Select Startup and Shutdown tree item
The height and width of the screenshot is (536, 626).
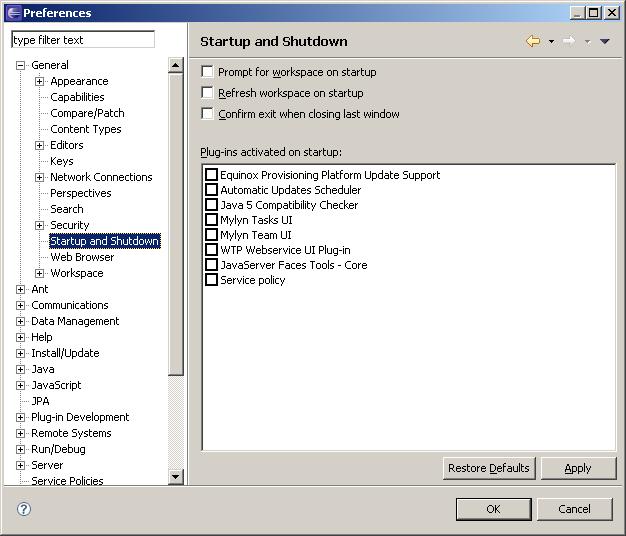pos(105,241)
